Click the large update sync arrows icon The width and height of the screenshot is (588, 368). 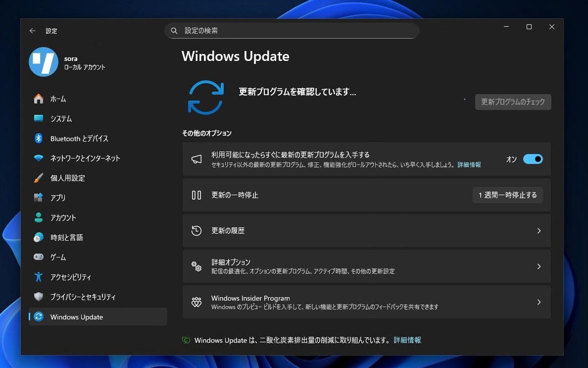click(x=206, y=98)
